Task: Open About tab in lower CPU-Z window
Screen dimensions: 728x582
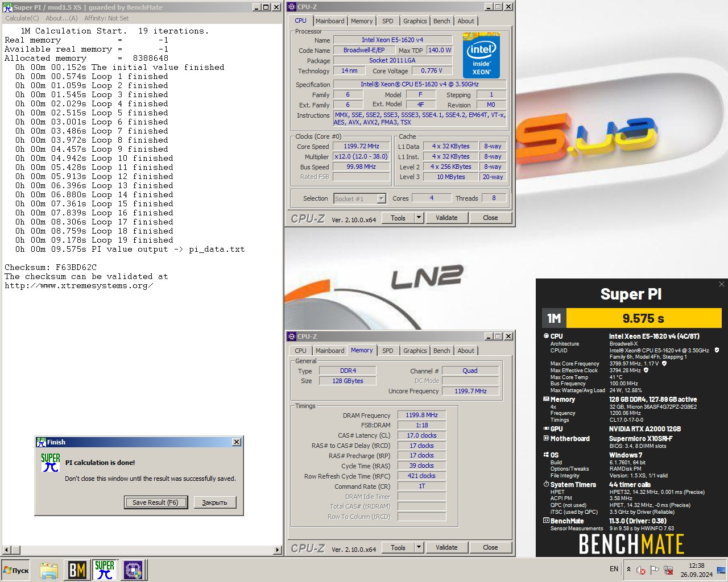Action: (466, 351)
